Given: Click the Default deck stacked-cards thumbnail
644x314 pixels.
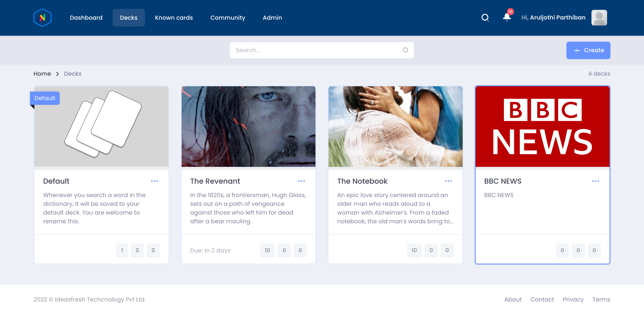Looking at the screenshot, I should (102, 127).
